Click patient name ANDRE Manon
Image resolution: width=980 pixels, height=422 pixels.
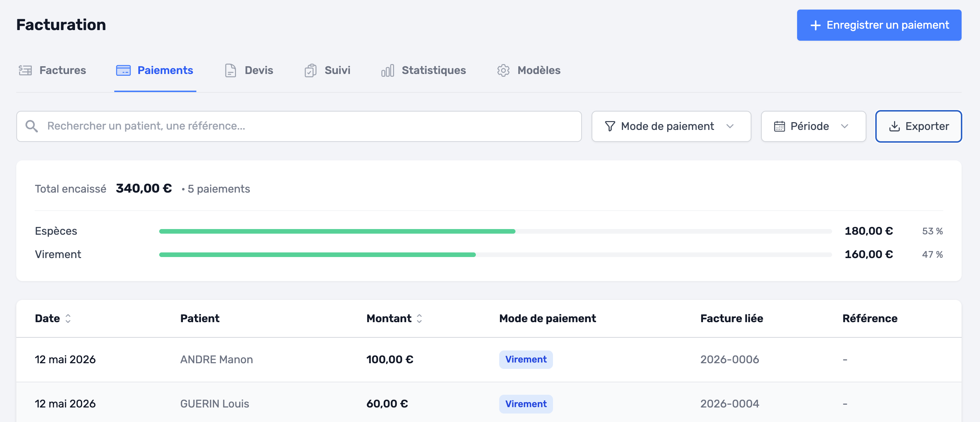coord(217,360)
